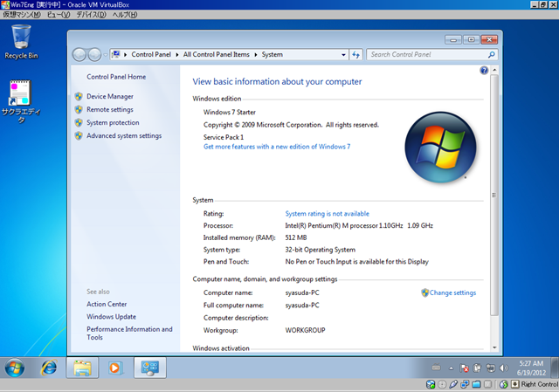Screen dimensions: 559x392
Task: Select the Recycle Bin desktop icon
Action: [x=21, y=42]
